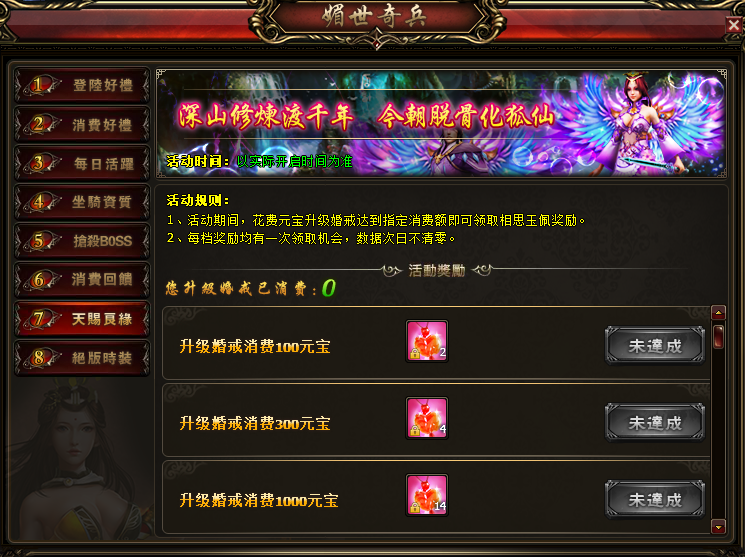Click the jade pendant reward icon for 1000元宝
The height and width of the screenshot is (557, 745).
coord(427,495)
